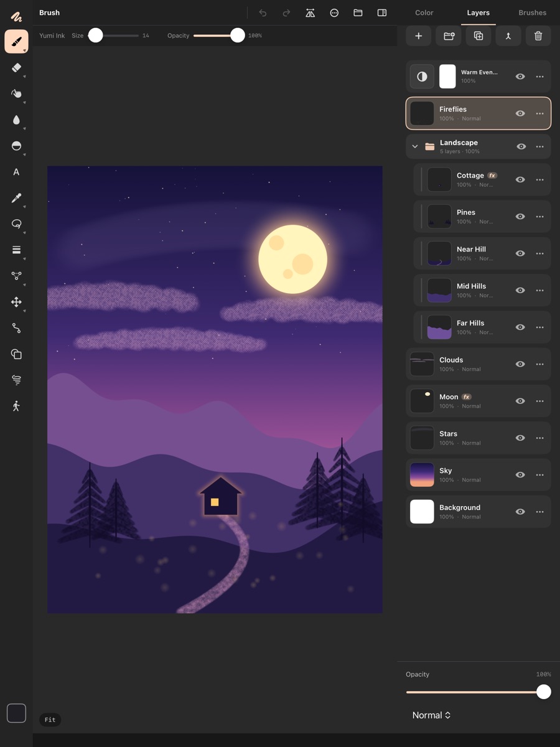Open the app logo menu
Image resolution: width=560 pixels, height=747 pixels.
click(16, 16)
